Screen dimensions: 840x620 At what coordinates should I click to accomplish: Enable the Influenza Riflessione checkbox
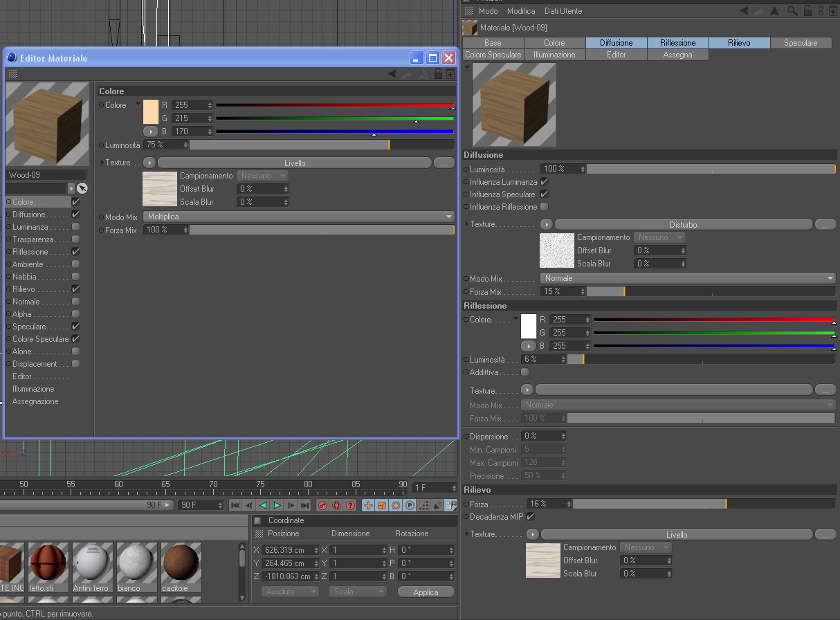pos(544,207)
